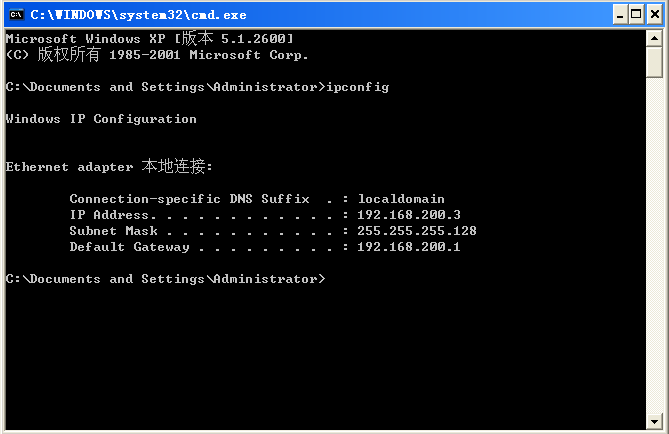The width and height of the screenshot is (669, 434).
Task: Click the scrollbar up arrow
Action: pos(654,38)
